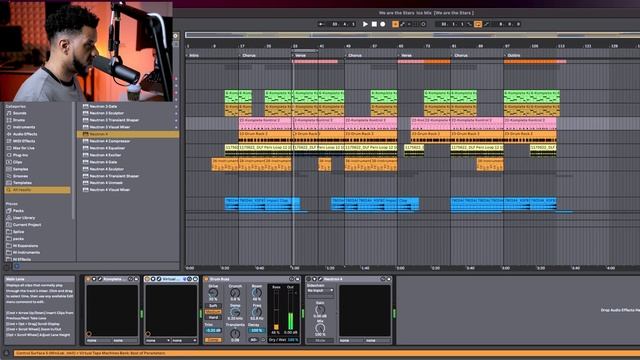Viewport: 640px width, 360px height.
Task: Toggle the Drum Buss device activator
Action: pos(206,279)
